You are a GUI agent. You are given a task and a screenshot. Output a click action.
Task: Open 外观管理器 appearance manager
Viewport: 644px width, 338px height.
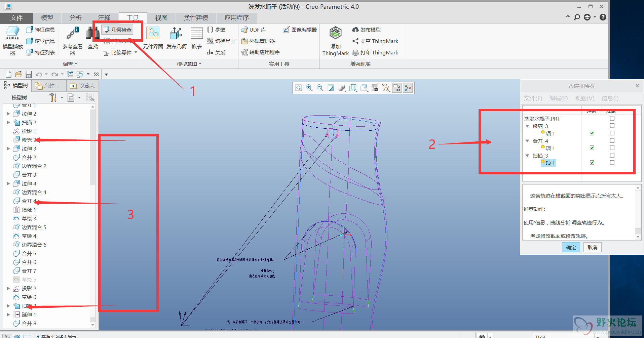point(258,41)
